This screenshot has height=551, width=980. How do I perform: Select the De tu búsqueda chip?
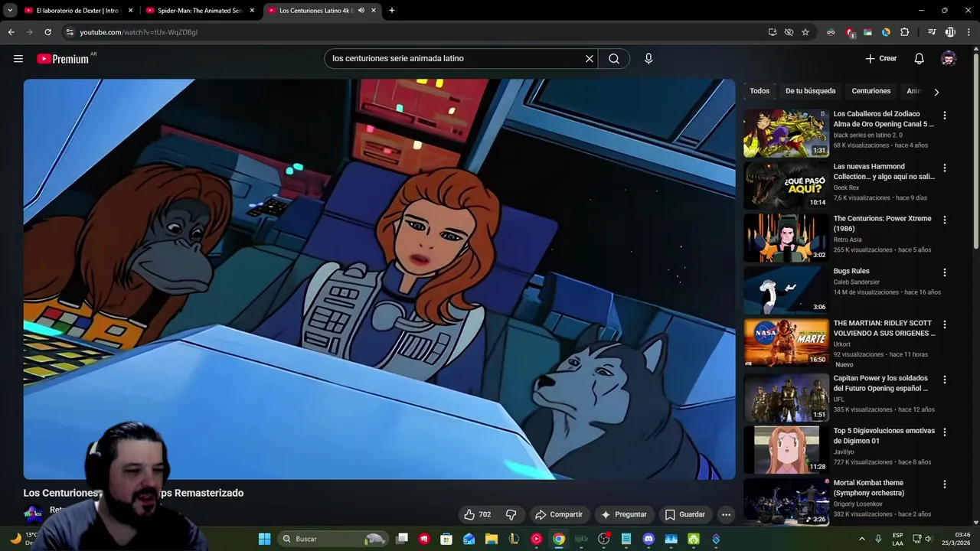point(810,91)
